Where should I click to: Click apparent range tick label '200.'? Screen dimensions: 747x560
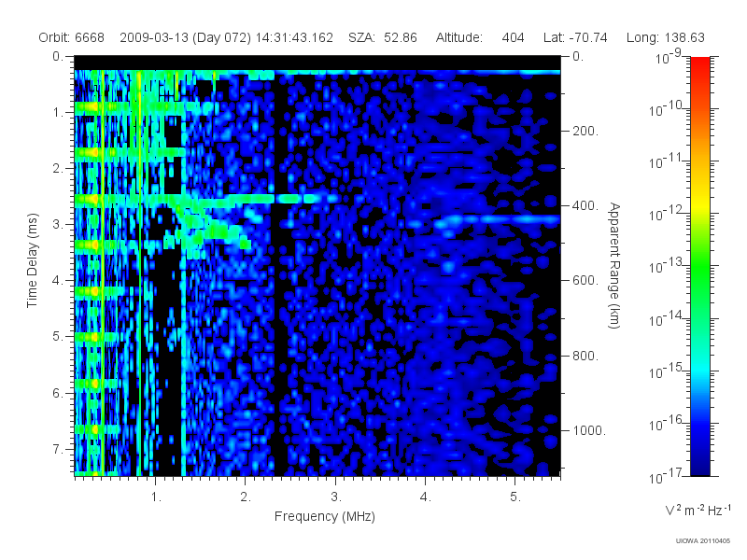coord(585,131)
